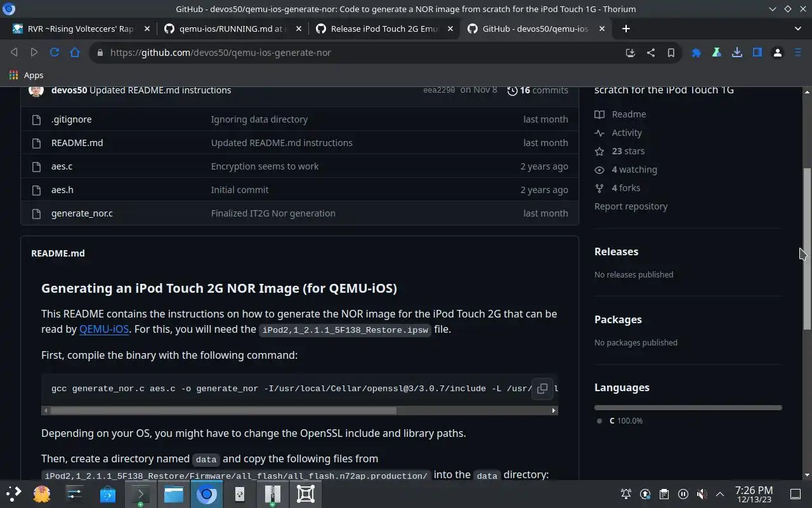The width and height of the screenshot is (812, 508).
Task: Open the notifications bell in tray
Action: click(626, 494)
